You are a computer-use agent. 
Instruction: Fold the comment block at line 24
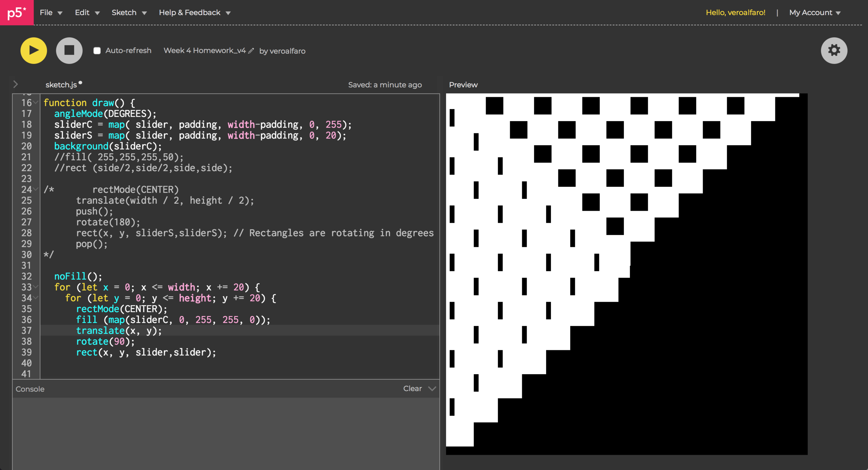(36, 190)
